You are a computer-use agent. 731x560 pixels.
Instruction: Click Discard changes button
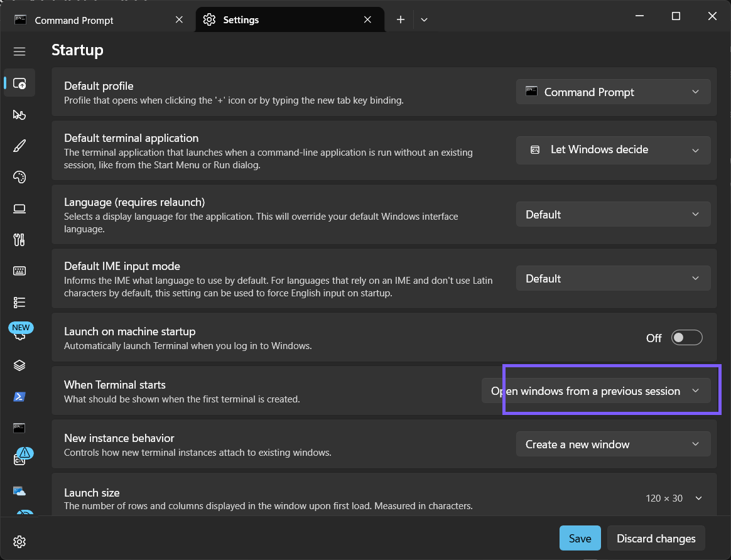656,538
